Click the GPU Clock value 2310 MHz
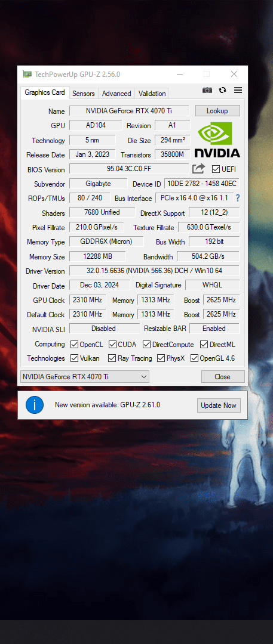The width and height of the screenshot is (273, 644). click(x=87, y=300)
